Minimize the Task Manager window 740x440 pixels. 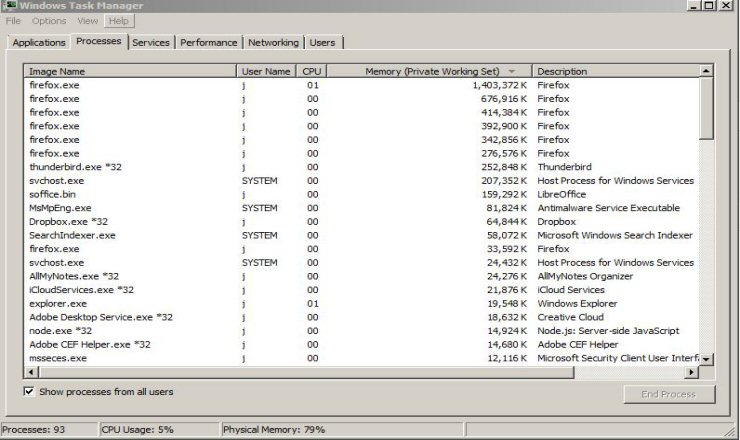pos(693,5)
